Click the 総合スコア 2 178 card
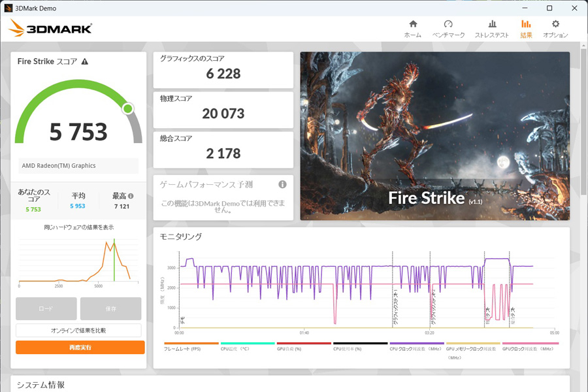The height and width of the screenshot is (392, 588). 223,150
